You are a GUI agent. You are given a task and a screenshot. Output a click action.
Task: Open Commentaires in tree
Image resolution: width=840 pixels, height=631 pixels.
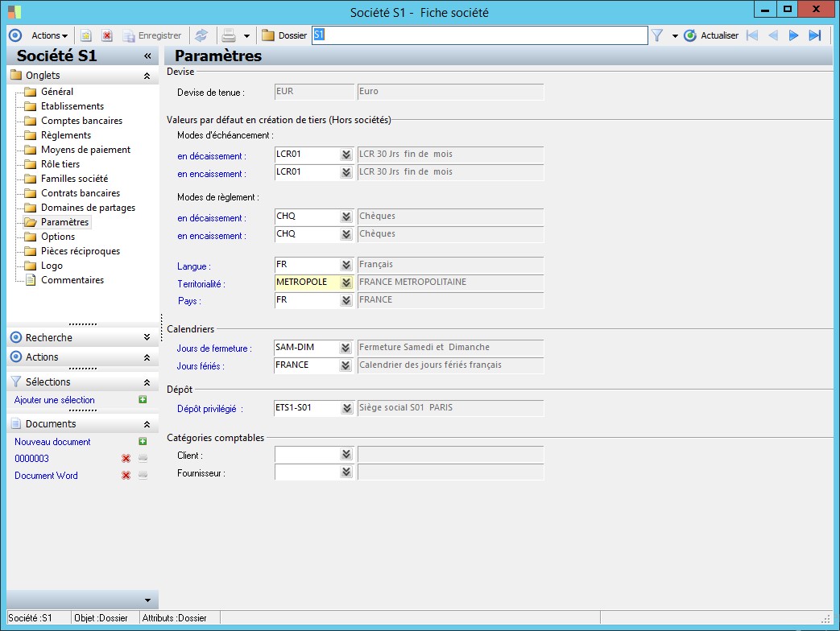tap(72, 279)
